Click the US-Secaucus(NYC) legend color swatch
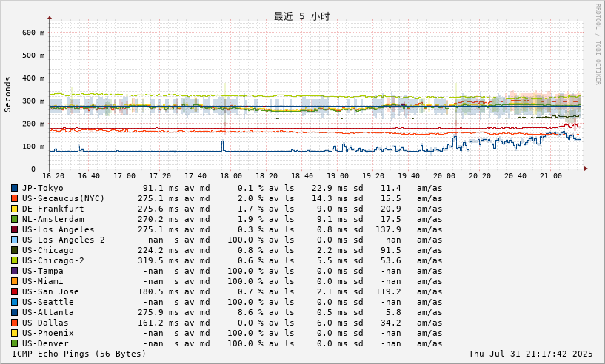Image resolution: width=605 pixels, height=364 pixels. tap(14, 198)
